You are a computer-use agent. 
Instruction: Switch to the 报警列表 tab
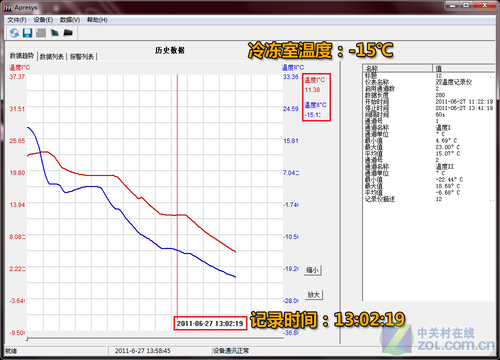click(82, 57)
